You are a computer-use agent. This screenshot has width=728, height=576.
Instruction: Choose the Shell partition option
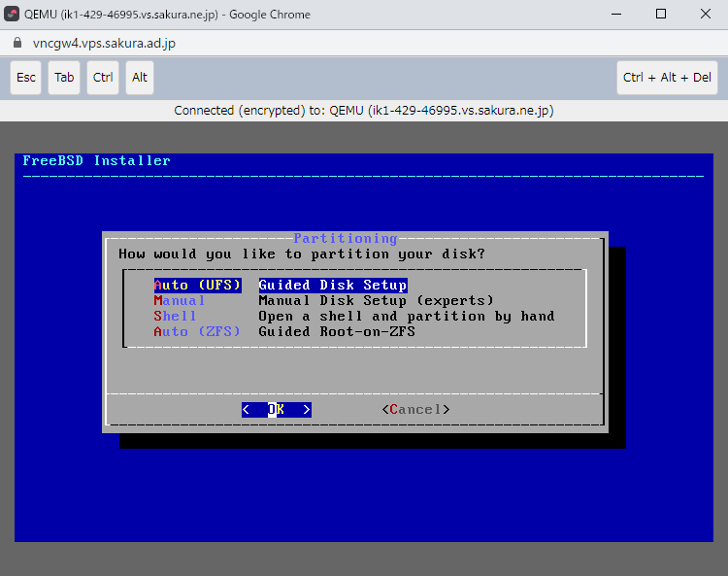point(175,317)
